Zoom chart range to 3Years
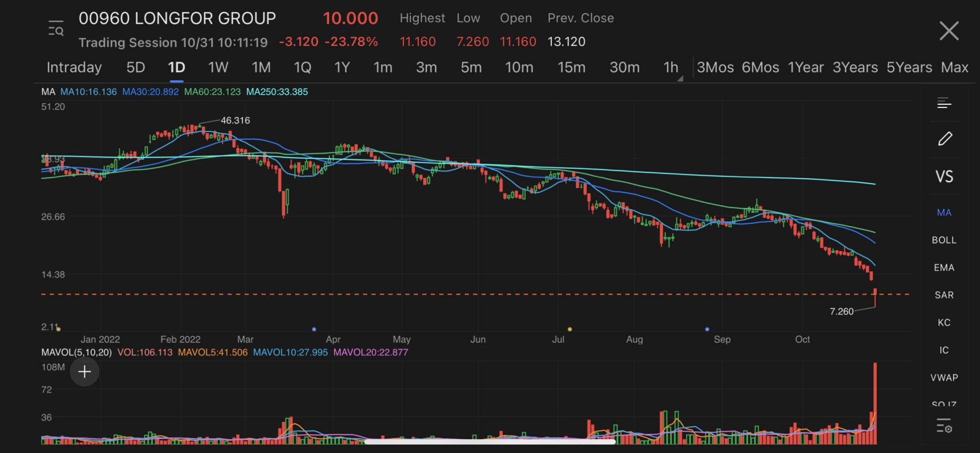Viewport: 980px width, 453px height. coord(855,67)
